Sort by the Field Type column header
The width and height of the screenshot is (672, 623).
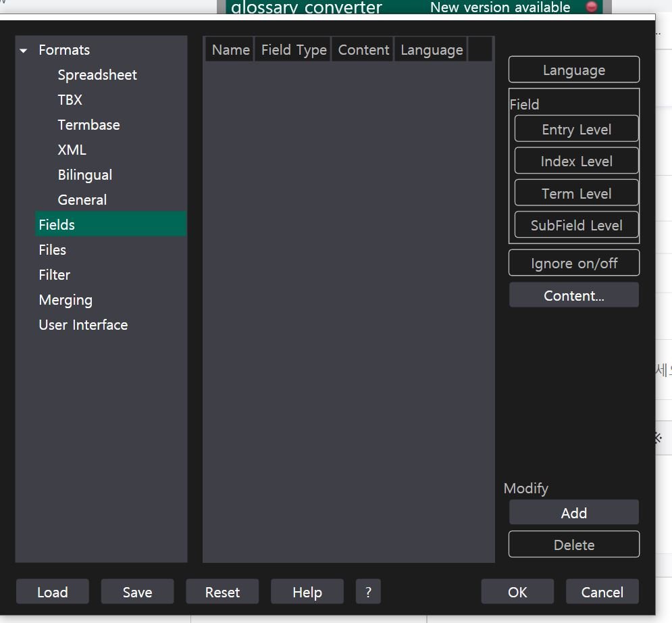[x=293, y=50]
